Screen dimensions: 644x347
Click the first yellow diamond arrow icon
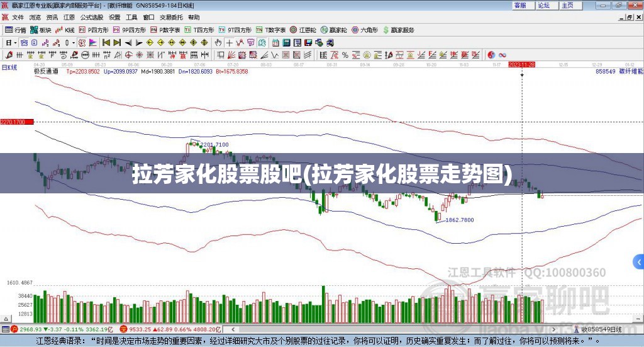150,43
